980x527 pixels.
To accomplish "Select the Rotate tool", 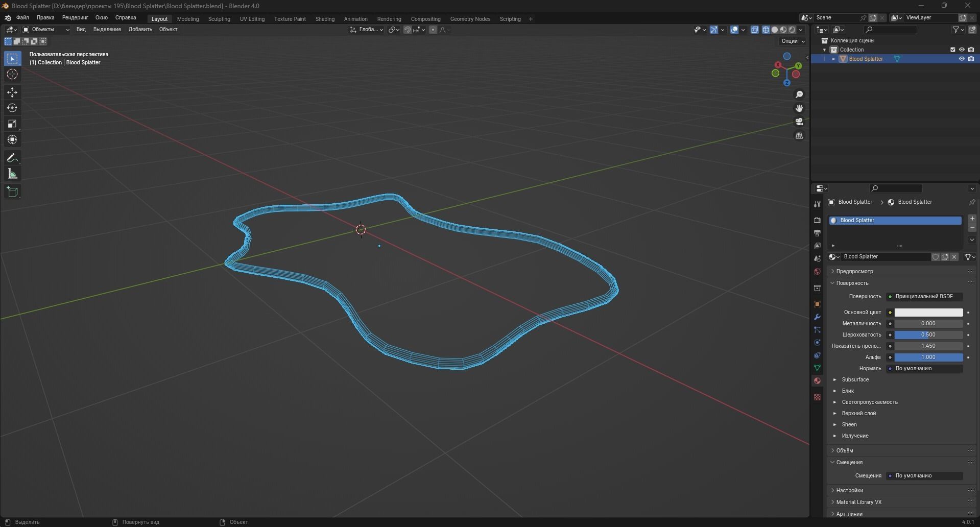I will [x=12, y=108].
